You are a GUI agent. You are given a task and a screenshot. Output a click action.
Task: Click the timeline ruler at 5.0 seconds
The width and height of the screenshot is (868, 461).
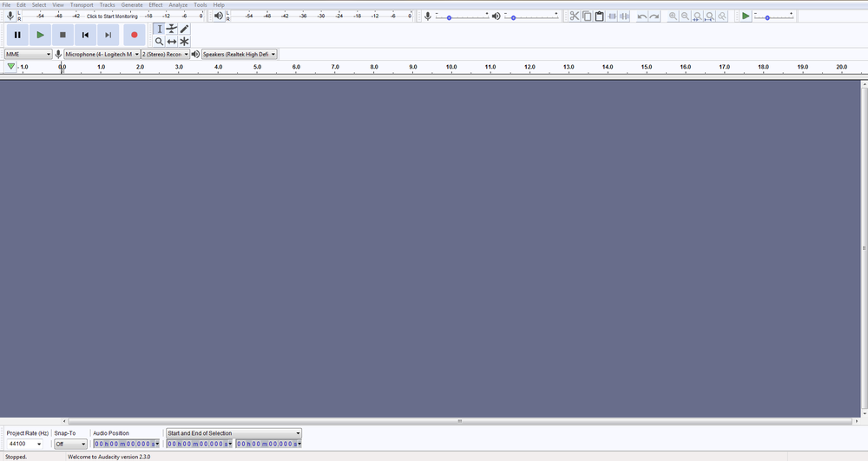tap(256, 68)
